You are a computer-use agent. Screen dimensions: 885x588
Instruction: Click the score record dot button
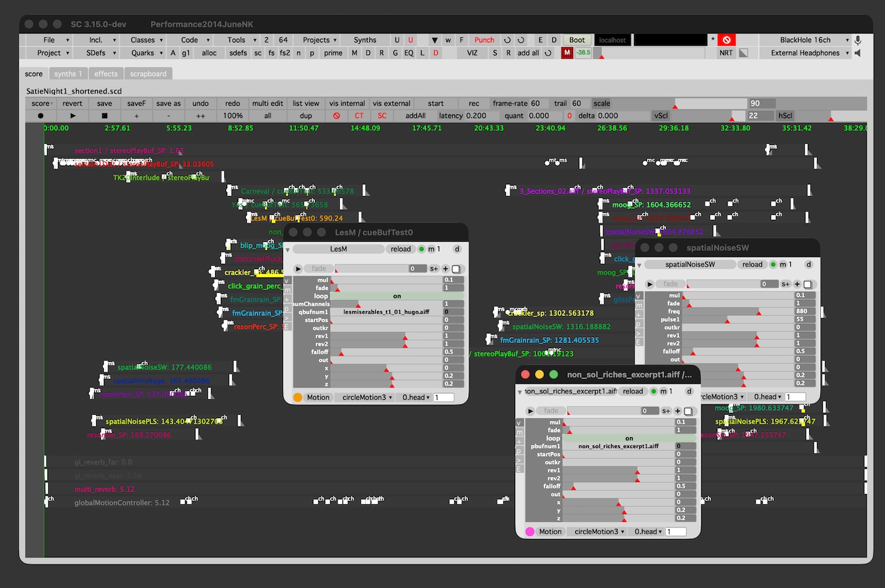(x=41, y=116)
